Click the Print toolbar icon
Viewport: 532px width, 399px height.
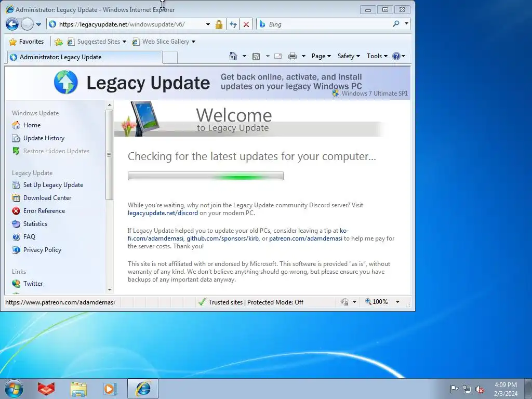tap(292, 56)
